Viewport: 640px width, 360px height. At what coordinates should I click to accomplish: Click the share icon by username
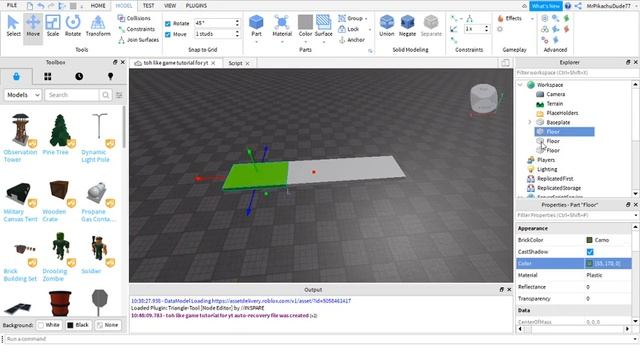coord(578,6)
